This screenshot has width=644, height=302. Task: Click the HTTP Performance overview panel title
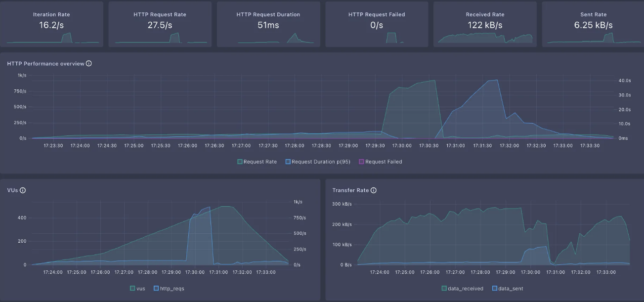[x=45, y=64]
